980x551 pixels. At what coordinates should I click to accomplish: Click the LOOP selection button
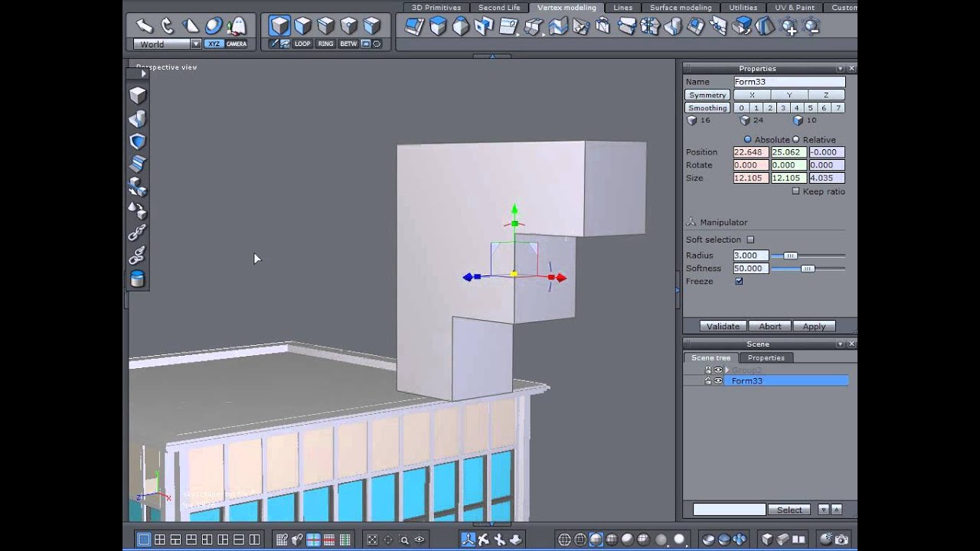302,44
